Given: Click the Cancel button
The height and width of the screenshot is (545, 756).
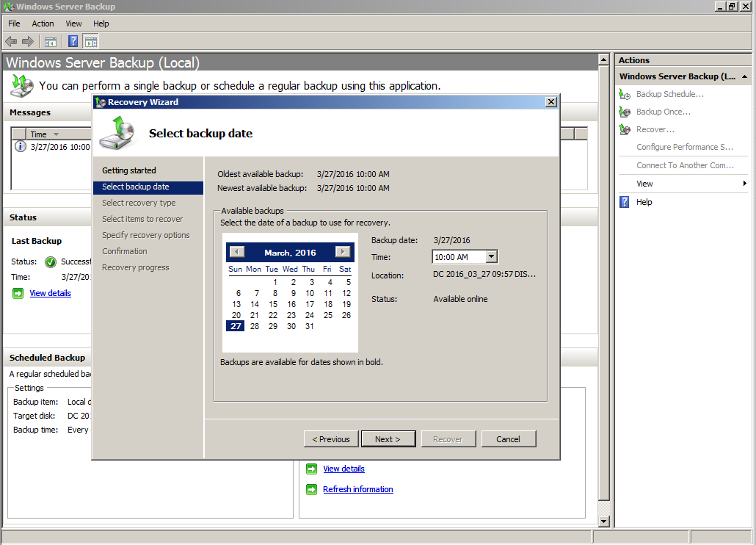Looking at the screenshot, I should pos(509,439).
